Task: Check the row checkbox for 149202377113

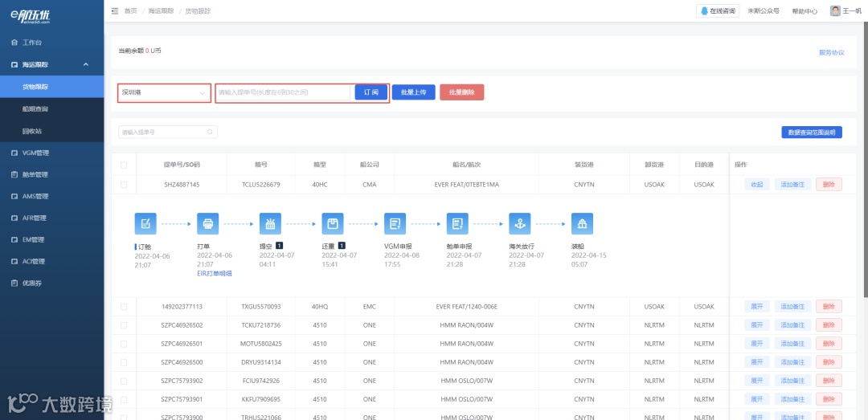Action: (x=124, y=307)
